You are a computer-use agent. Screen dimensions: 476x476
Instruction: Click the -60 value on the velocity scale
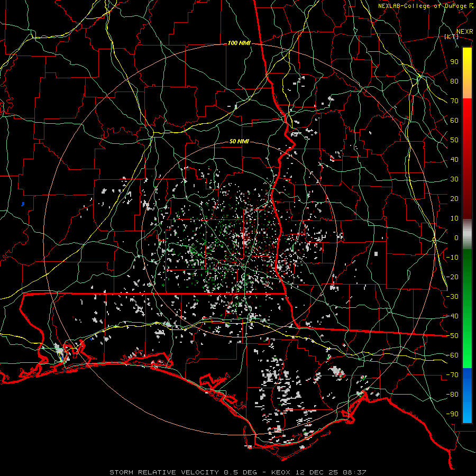[x=452, y=355]
